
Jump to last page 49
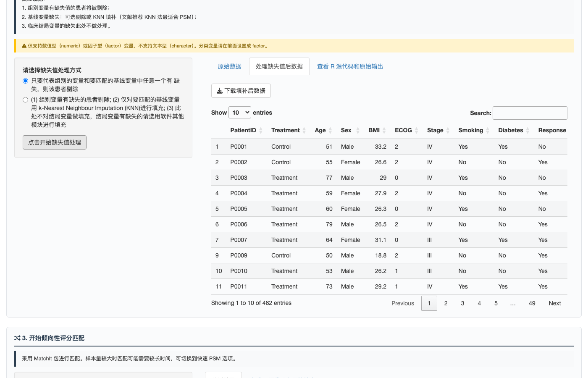pyautogui.click(x=532, y=303)
